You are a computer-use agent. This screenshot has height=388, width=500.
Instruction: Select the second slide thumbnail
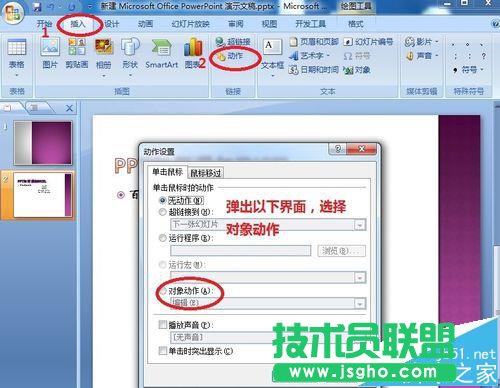[x=43, y=195]
